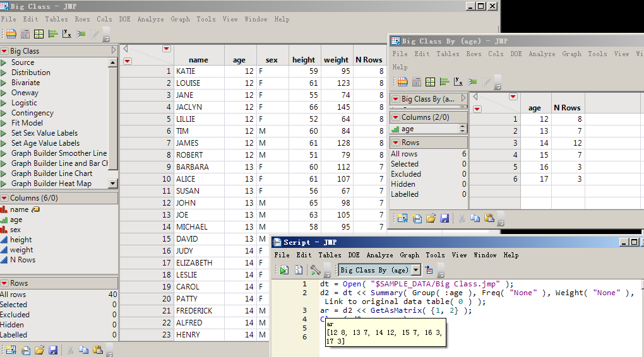The height and width of the screenshot is (357, 644).
Task: Click the Run Script icon in Script window
Action: pos(284,270)
